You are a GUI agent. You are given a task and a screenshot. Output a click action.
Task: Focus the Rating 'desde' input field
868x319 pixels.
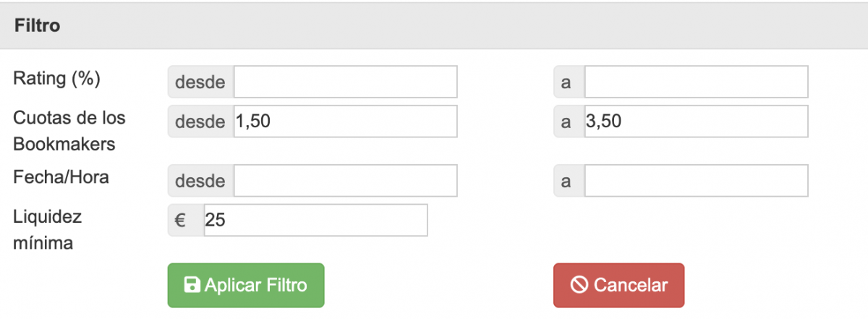point(345,82)
